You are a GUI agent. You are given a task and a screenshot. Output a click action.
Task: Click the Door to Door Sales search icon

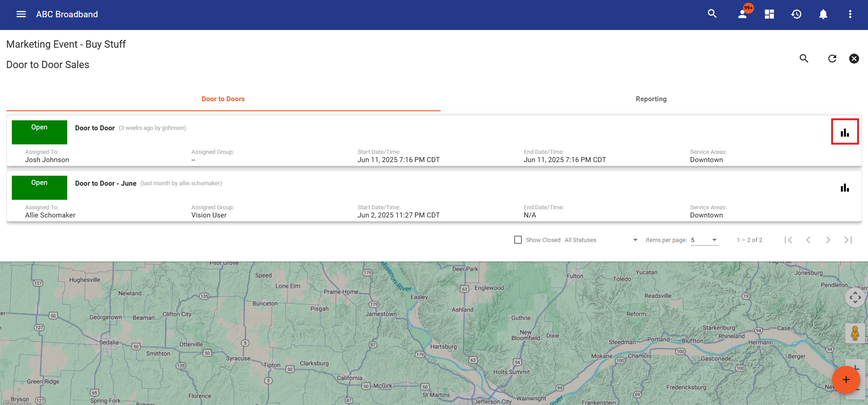click(x=804, y=59)
